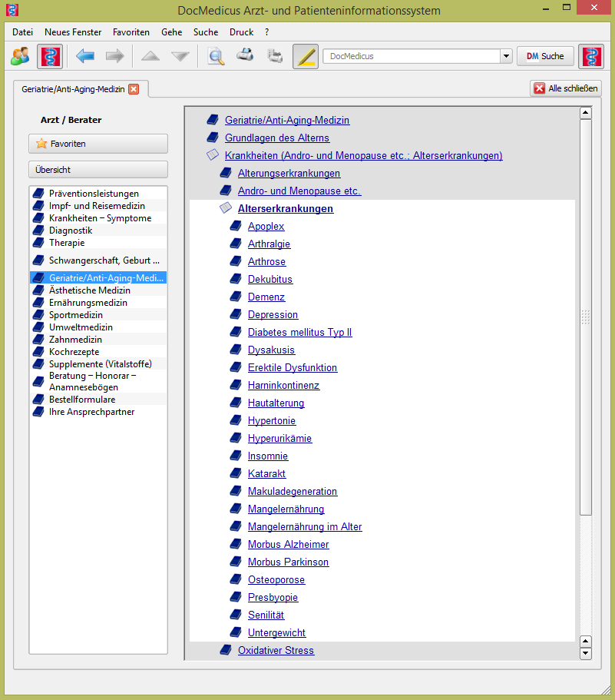Open the Druck menu
The width and height of the screenshot is (615, 700).
242,32
